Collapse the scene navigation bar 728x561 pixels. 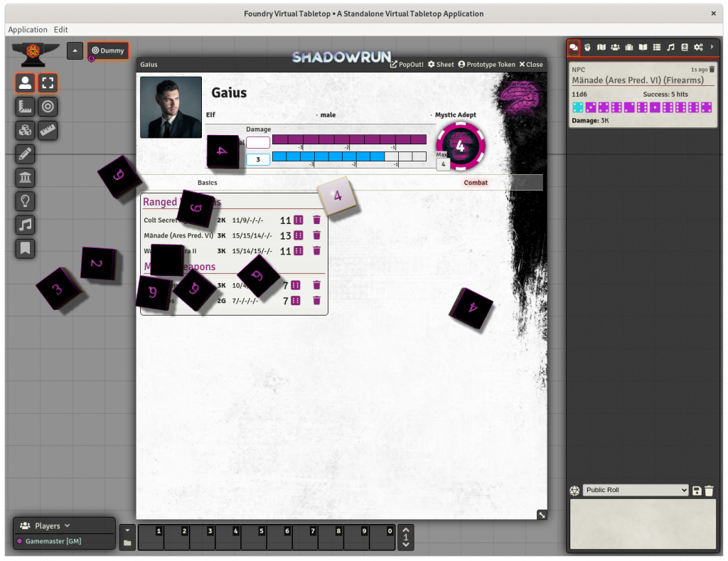pyautogui.click(x=75, y=50)
